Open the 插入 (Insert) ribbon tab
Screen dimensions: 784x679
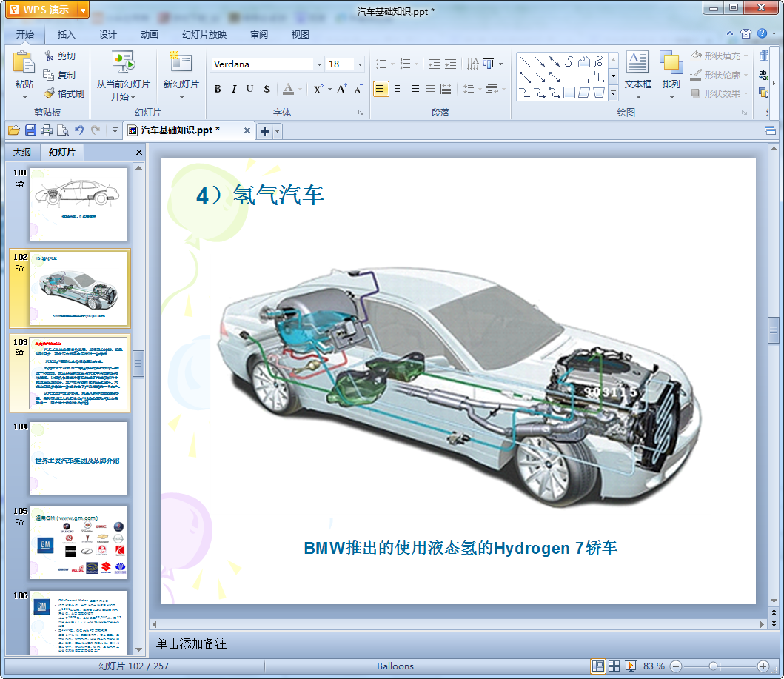(67, 34)
